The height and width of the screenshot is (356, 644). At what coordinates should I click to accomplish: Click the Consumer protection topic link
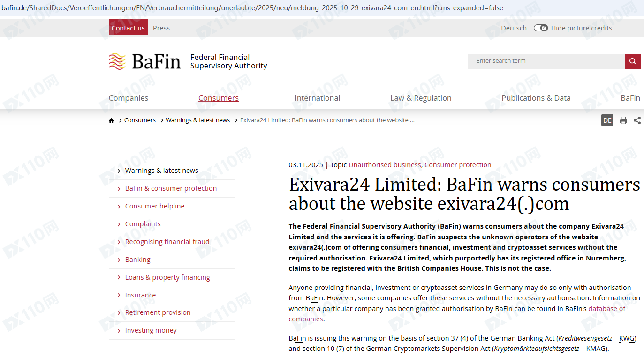coord(458,165)
